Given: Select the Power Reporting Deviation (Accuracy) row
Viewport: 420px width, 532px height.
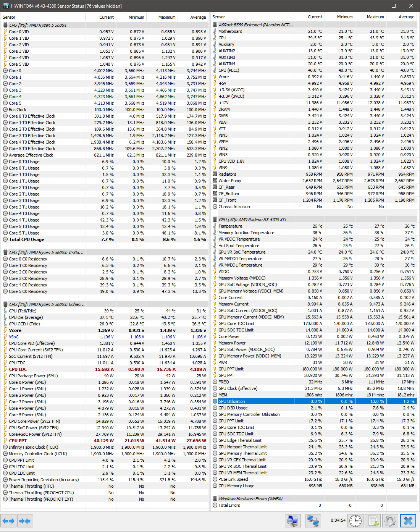Looking at the screenshot, I should point(105,480).
